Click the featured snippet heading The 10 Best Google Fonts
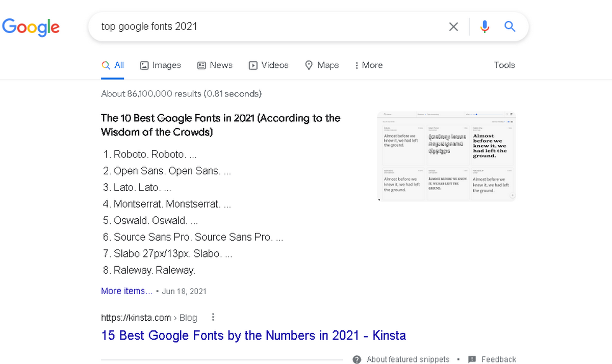Viewport: 612px width, 364px height. [x=221, y=125]
